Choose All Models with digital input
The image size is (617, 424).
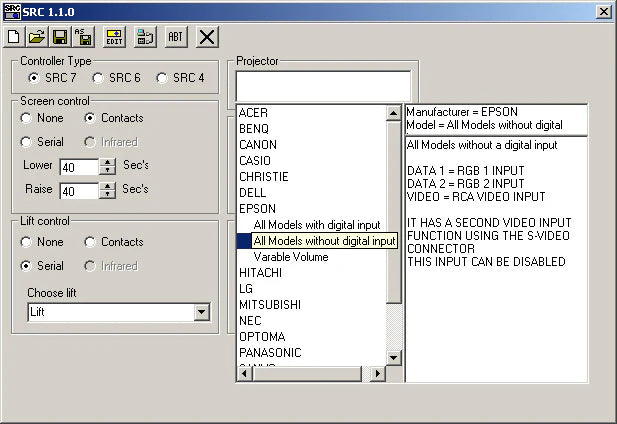click(317, 225)
